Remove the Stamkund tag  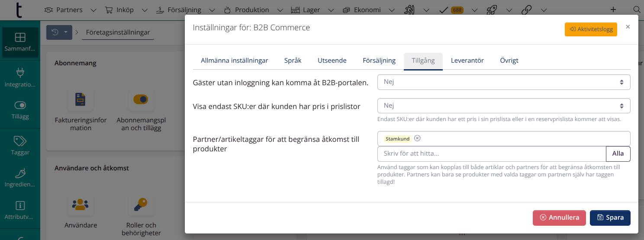point(417,138)
